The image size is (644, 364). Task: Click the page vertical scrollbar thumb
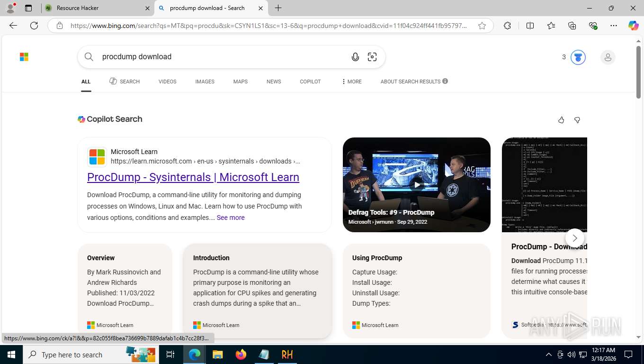[638, 72]
